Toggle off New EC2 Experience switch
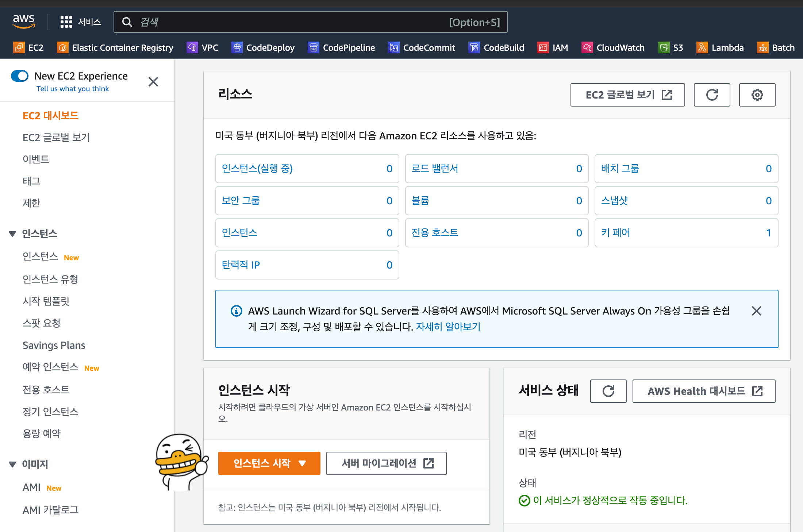Screen dimensions: 803x532 [20, 76]
